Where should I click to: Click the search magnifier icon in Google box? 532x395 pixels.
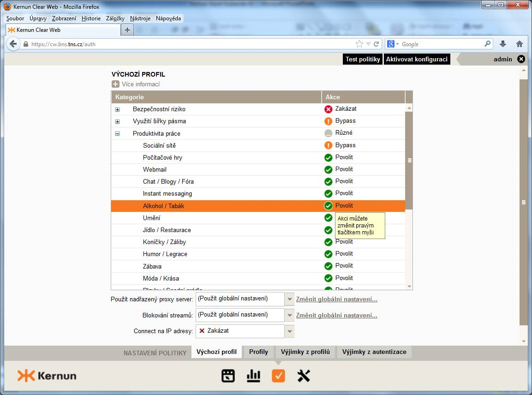[488, 43]
